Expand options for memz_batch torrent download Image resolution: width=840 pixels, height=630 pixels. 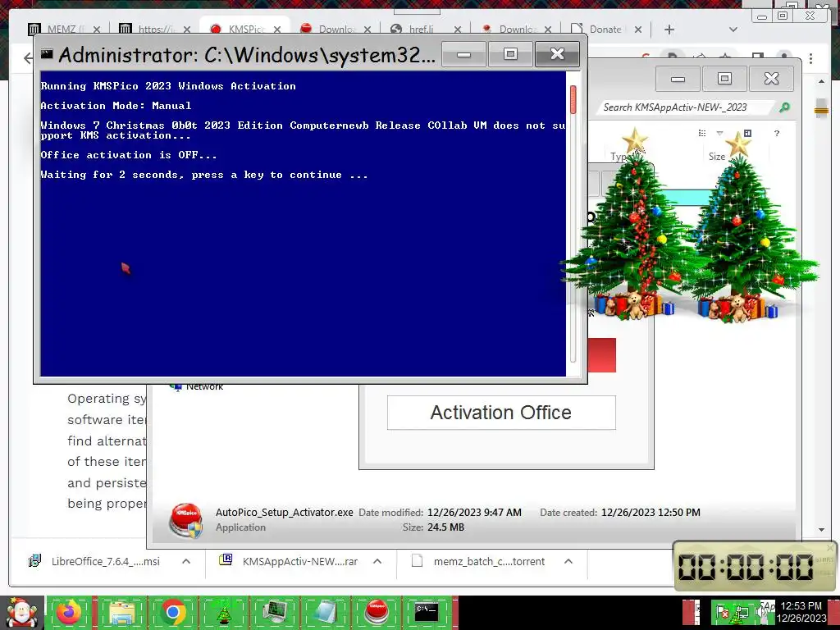coord(568,561)
